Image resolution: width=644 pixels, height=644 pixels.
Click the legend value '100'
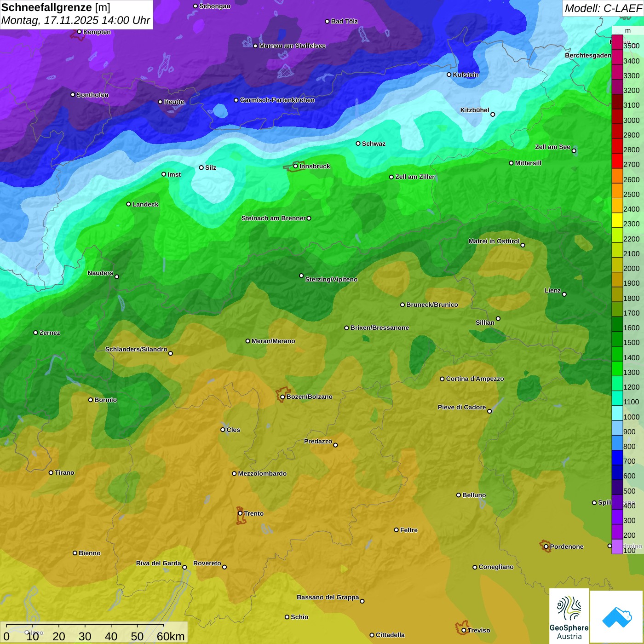(x=630, y=551)
